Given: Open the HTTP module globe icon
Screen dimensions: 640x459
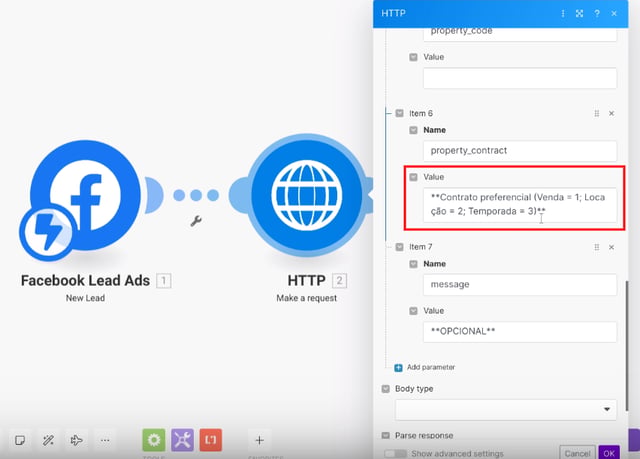Looking at the screenshot, I should [307, 195].
